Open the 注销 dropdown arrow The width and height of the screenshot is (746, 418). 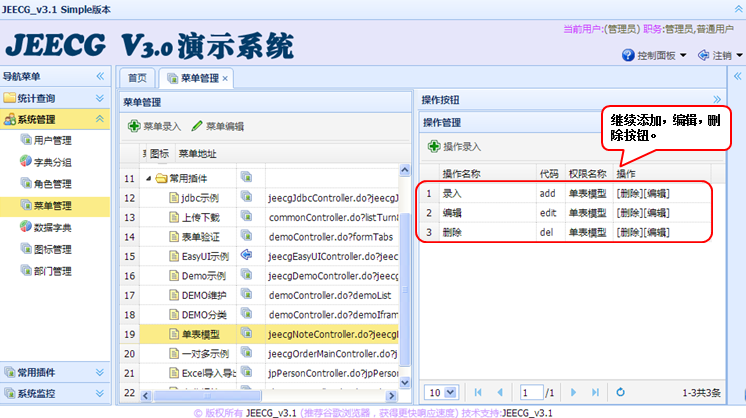pos(739,56)
